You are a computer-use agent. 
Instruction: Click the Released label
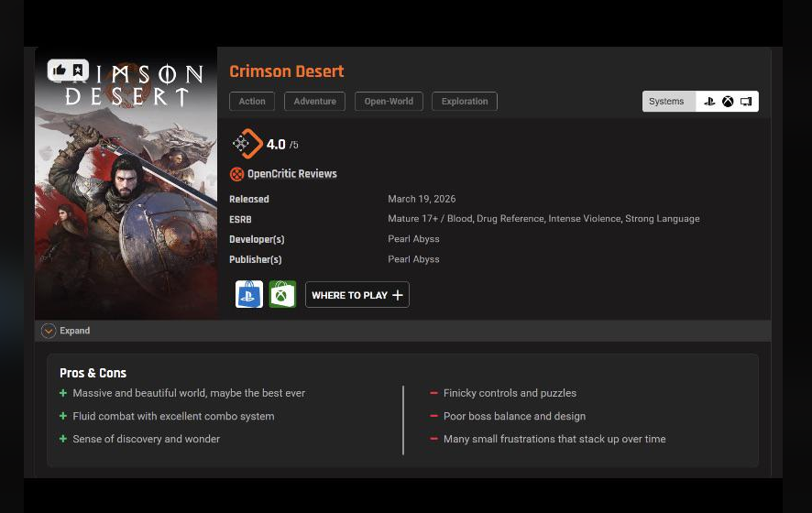click(x=249, y=200)
